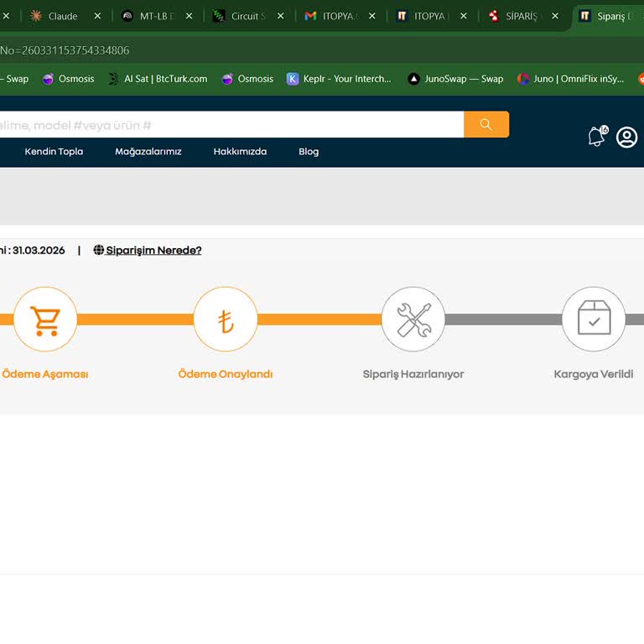The image size is (644, 644).
Task: Click the package shipped step icon
Action: coord(594,319)
